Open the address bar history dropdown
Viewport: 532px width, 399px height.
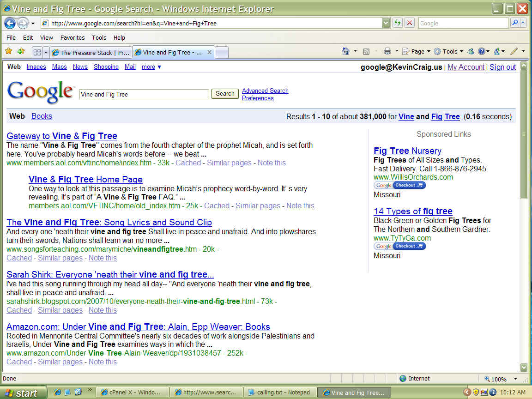coord(386,23)
